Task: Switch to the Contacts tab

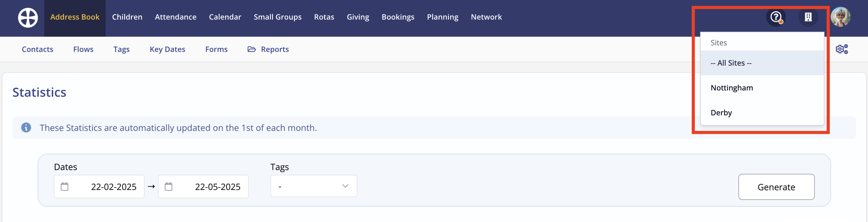Action: pyautogui.click(x=37, y=49)
